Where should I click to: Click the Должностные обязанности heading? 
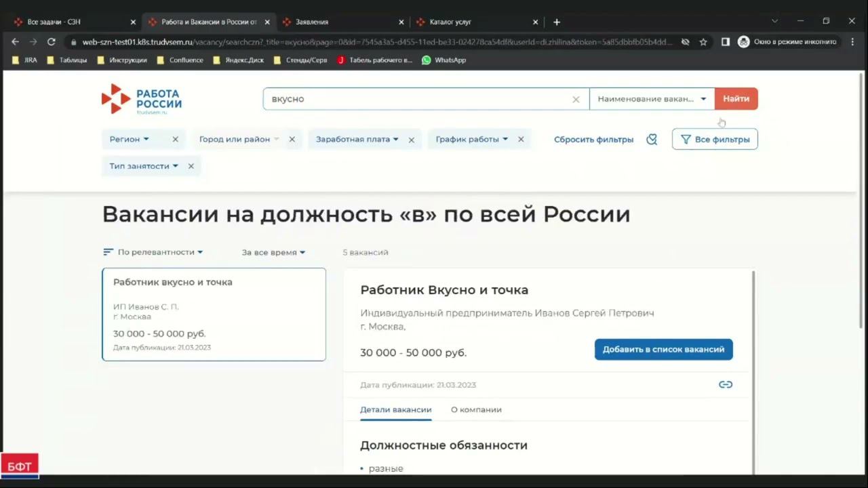(444, 445)
